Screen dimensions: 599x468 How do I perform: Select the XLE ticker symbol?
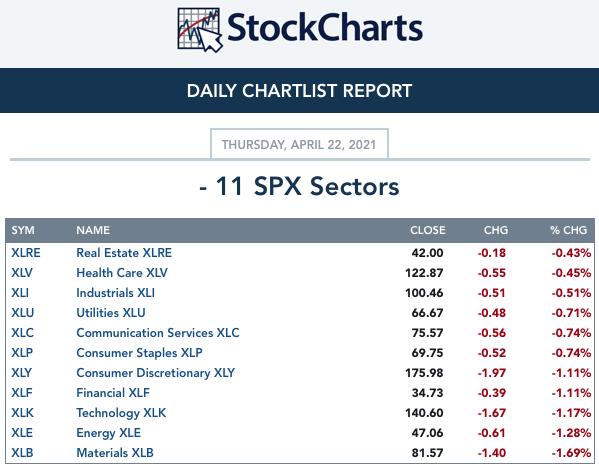(x=22, y=432)
